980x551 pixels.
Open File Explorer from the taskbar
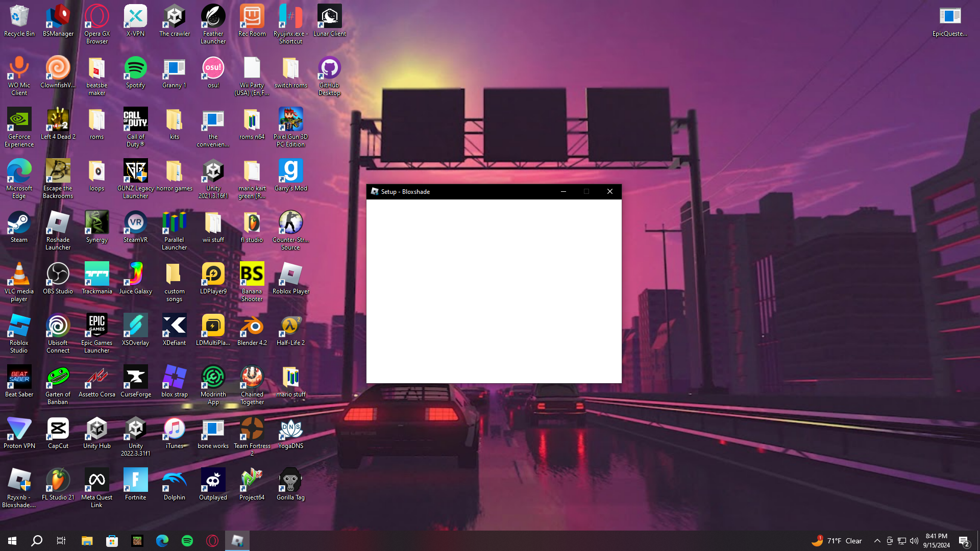click(x=87, y=541)
